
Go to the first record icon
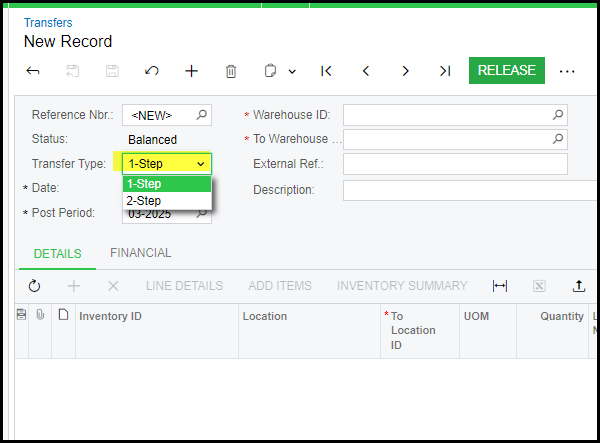(x=326, y=71)
